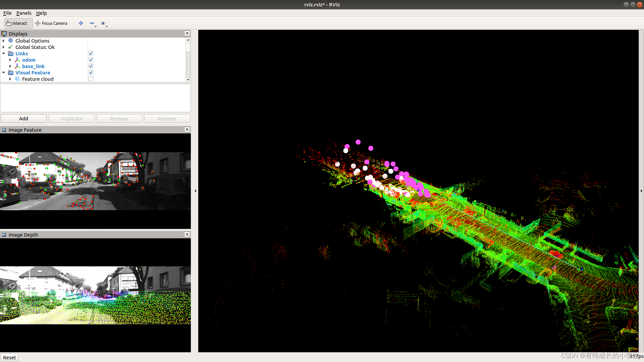The image size is (644, 362).
Task: Click the Feature cloud point icon
Action: [x=18, y=79]
